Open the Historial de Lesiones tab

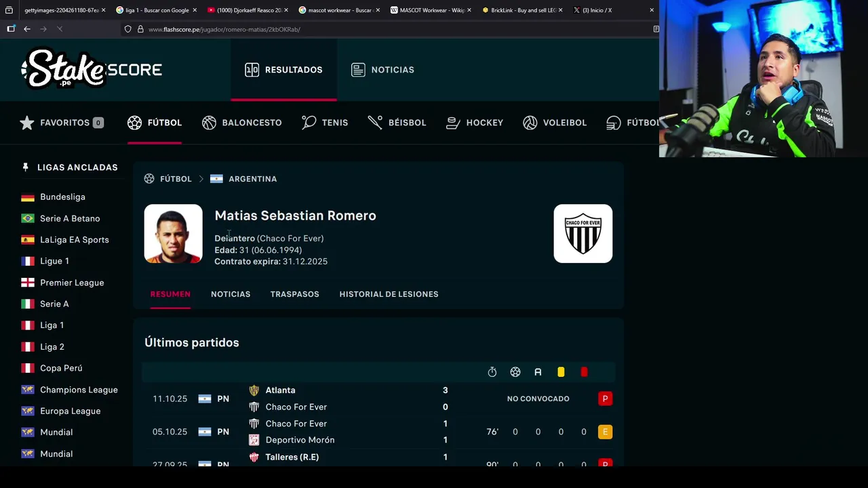click(x=389, y=294)
